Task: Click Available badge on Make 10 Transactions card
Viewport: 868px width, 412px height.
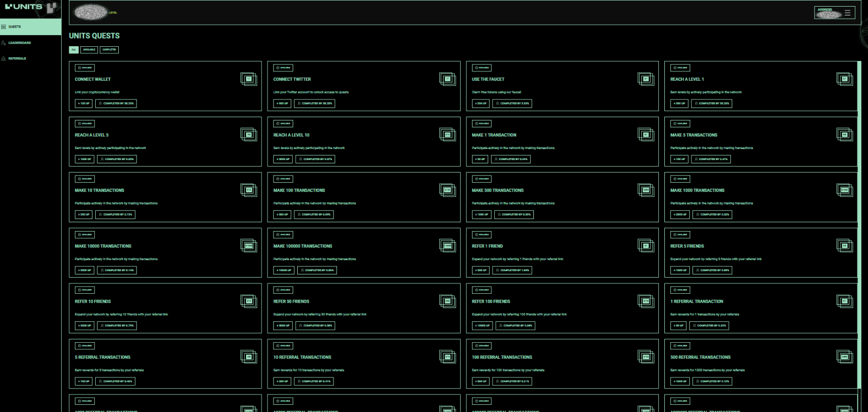Action: point(85,179)
